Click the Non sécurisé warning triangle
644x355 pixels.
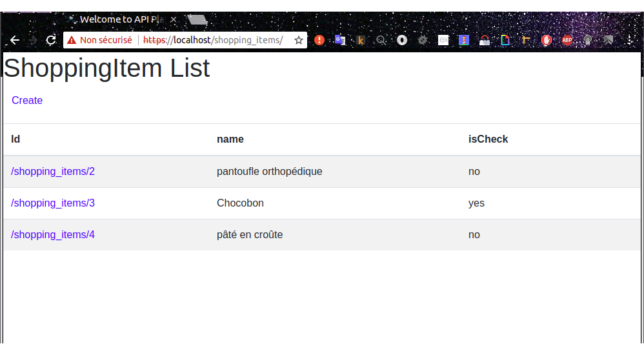(72, 40)
